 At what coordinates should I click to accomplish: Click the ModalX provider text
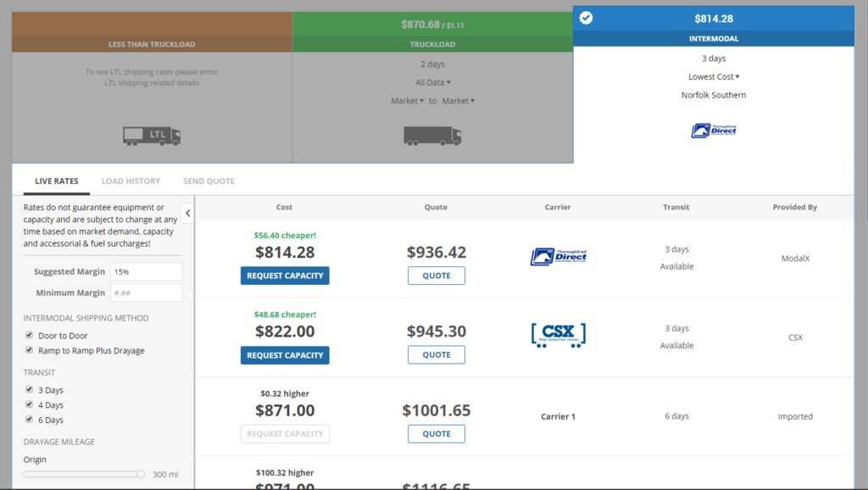(x=795, y=258)
